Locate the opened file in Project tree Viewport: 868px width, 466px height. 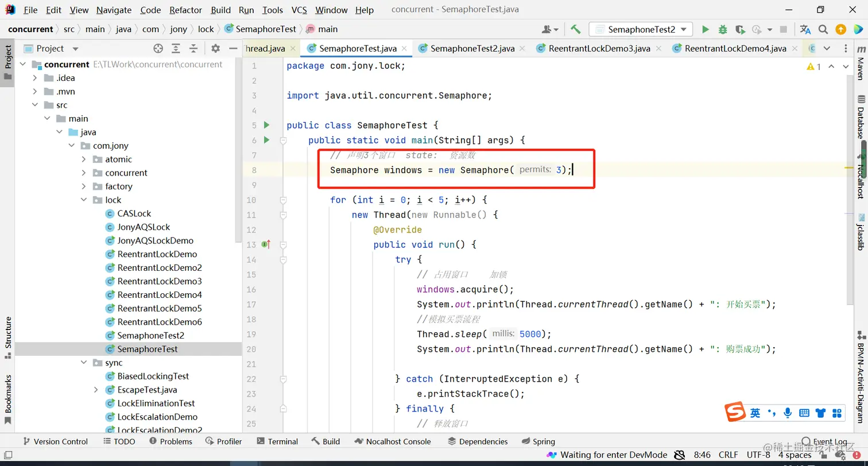pyautogui.click(x=158, y=49)
